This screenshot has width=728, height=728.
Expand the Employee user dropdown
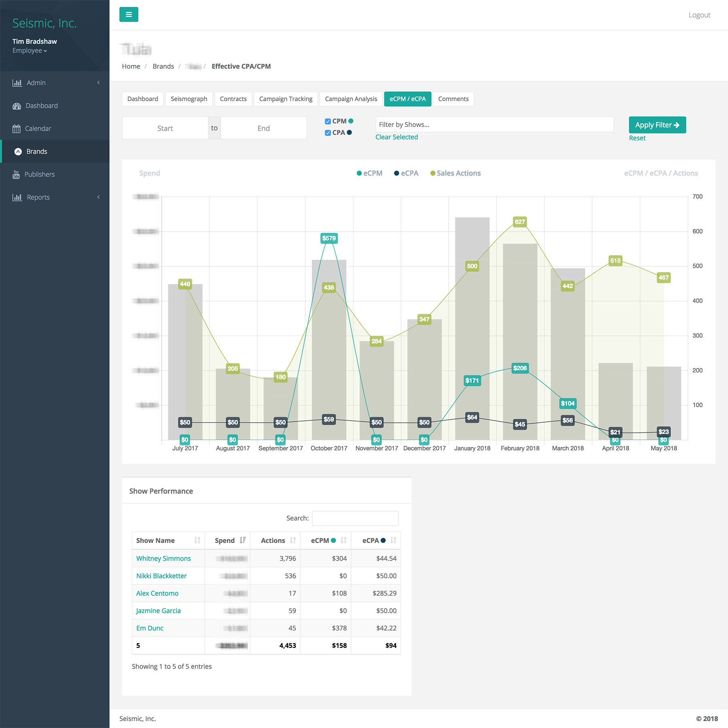coord(30,51)
